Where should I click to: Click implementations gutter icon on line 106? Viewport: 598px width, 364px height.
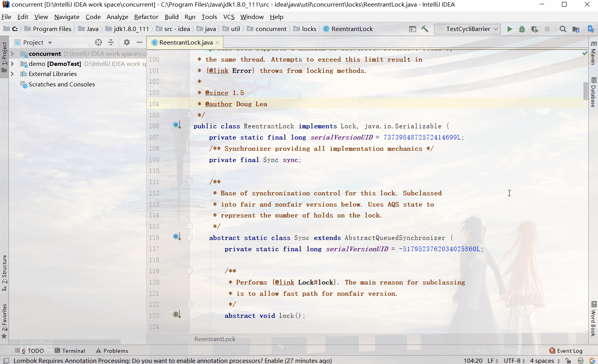pos(177,125)
